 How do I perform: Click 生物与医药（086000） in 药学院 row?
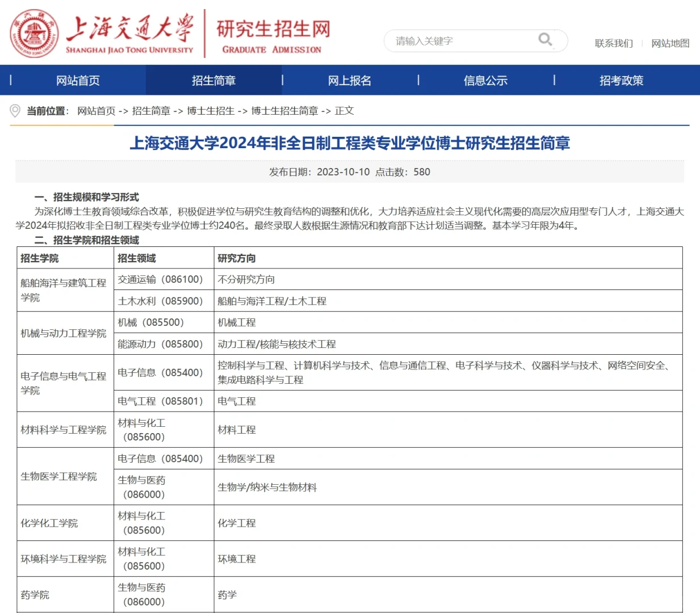(164, 595)
